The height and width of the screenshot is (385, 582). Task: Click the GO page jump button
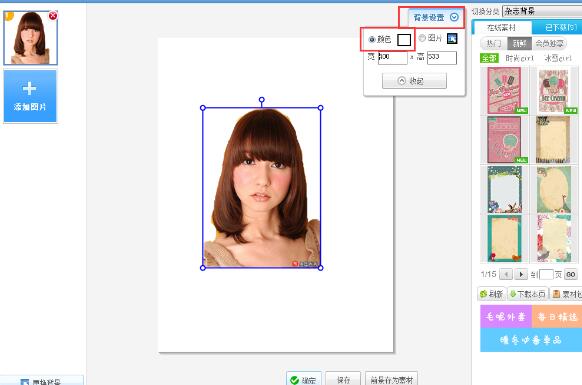click(571, 274)
